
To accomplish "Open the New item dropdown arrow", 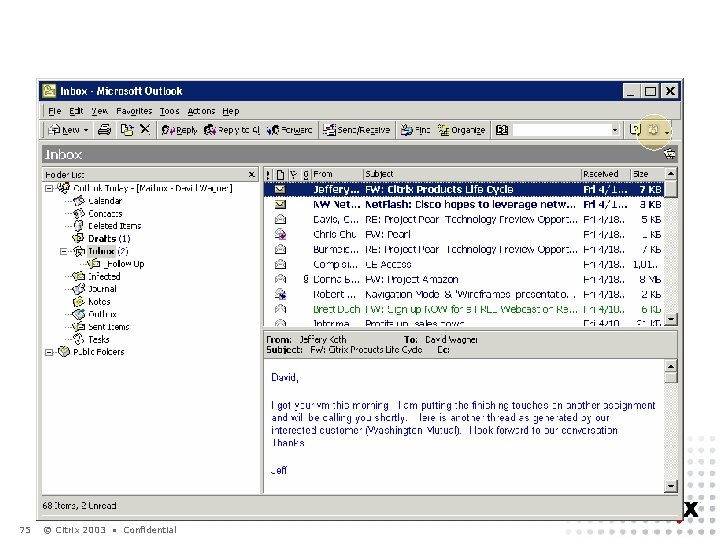I will pos(85,130).
